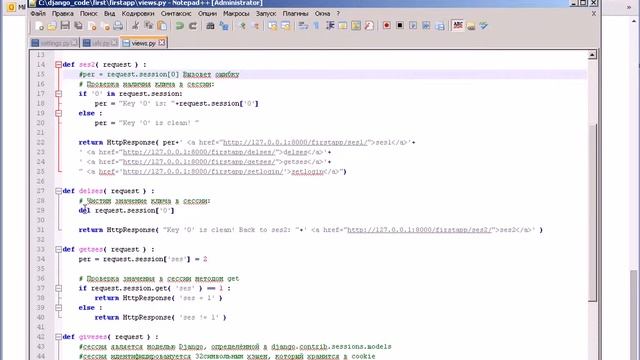Screen dimensions: 640x360
Task: Open the Файл menu
Action: point(38,13)
